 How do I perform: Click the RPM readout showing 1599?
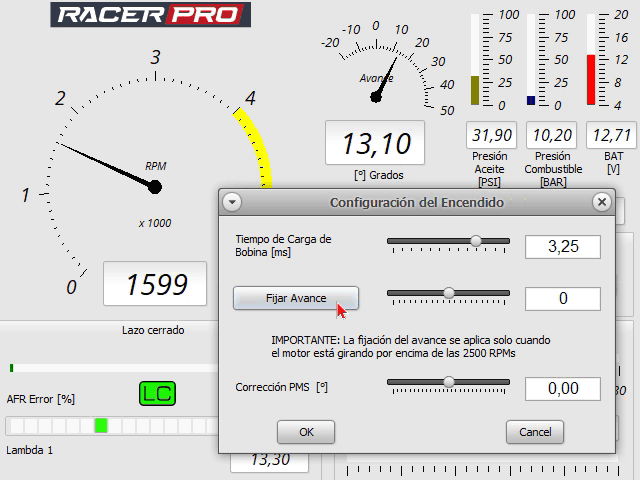click(155, 284)
